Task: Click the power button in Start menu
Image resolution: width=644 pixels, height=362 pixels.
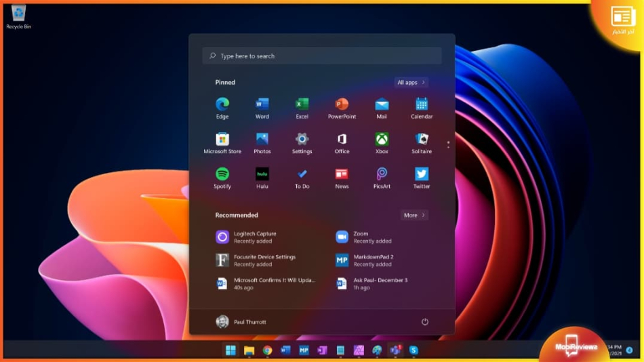Action: point(424,322)
